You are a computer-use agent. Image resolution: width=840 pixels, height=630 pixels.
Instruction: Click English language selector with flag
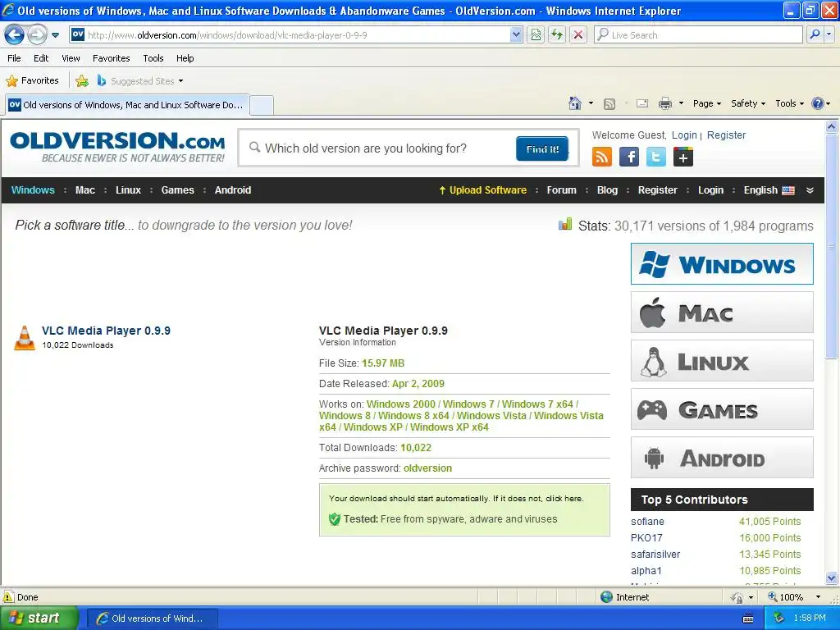(x=769, y=190)
